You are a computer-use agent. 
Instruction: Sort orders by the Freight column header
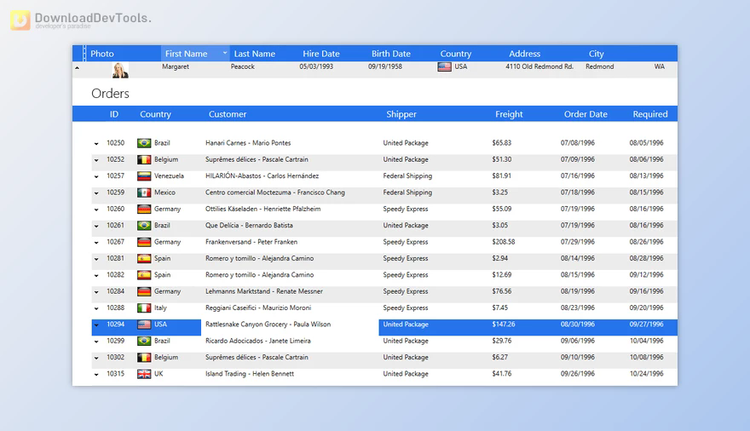(508, 114)
